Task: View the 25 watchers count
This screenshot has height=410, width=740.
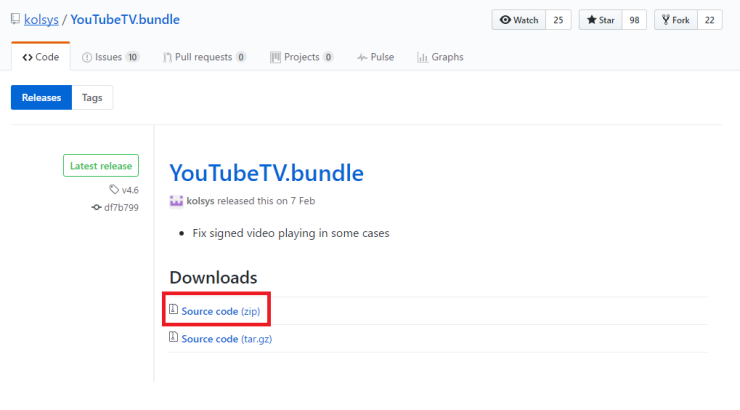Action: pyautogui.click(x=558, y=20)
